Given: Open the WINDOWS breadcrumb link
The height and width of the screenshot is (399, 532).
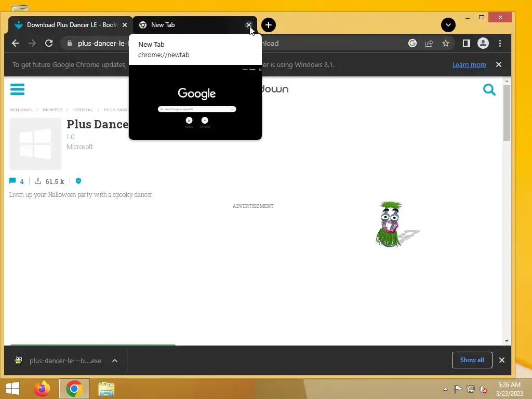Looking at the screenshot, I should [x=21, y=110].
